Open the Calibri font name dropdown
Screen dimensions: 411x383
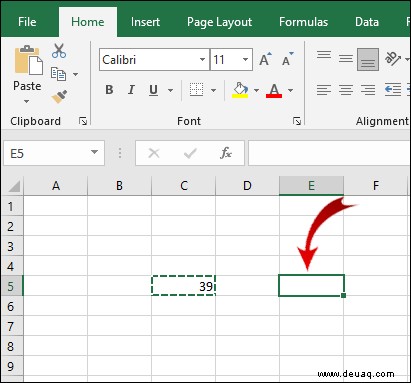pyautogui.click(x=202, y=60)
